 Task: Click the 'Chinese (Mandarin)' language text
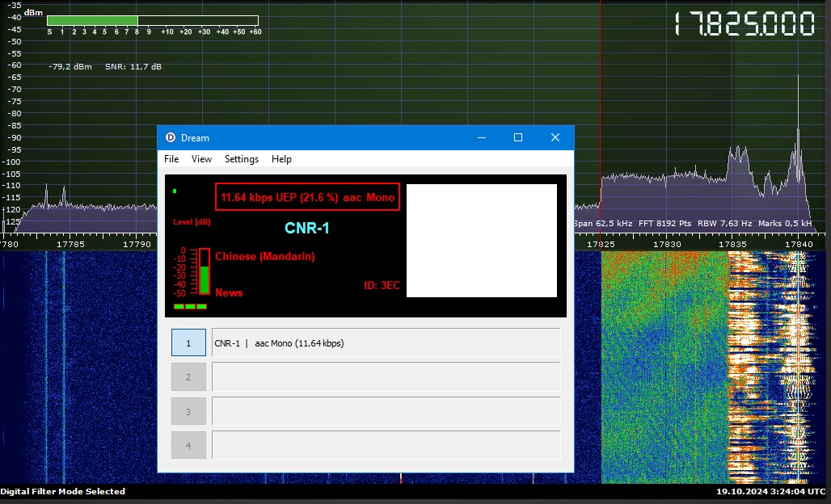265,256
